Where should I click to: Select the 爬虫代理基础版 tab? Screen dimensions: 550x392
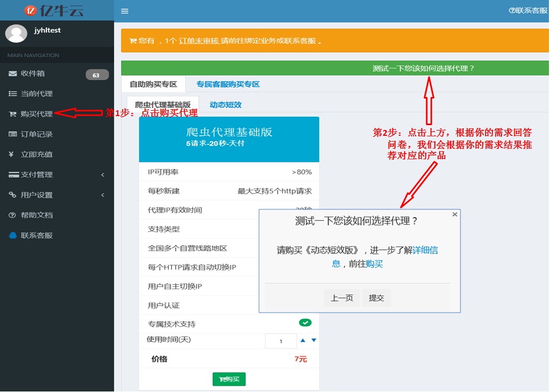(x=163, y=104)
